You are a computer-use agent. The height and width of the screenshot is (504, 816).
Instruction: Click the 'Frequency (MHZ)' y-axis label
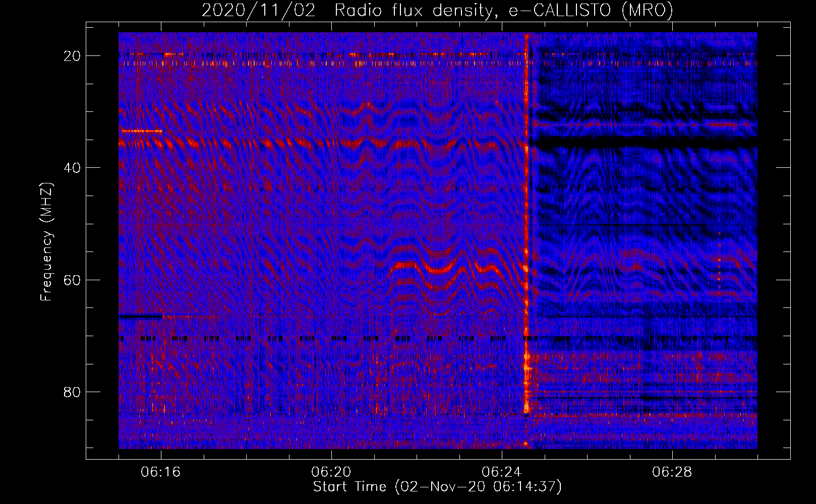click(x=46, y=241)
